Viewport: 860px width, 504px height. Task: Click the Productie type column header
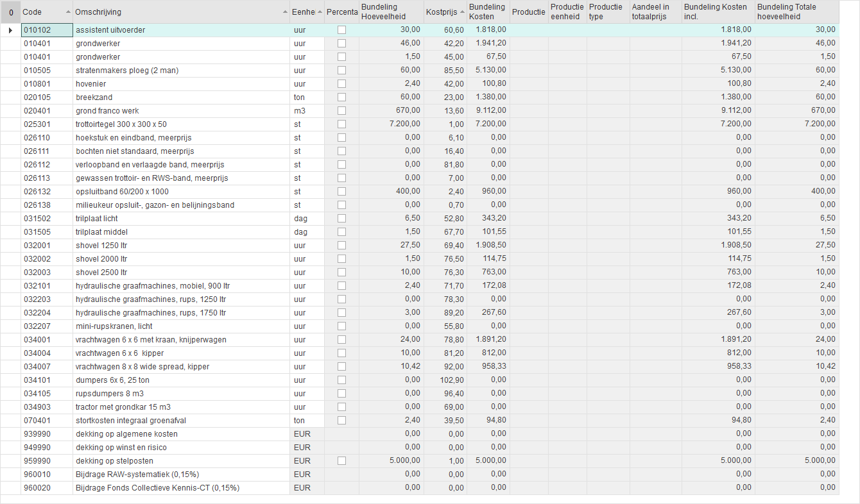(x=608, y=12)
